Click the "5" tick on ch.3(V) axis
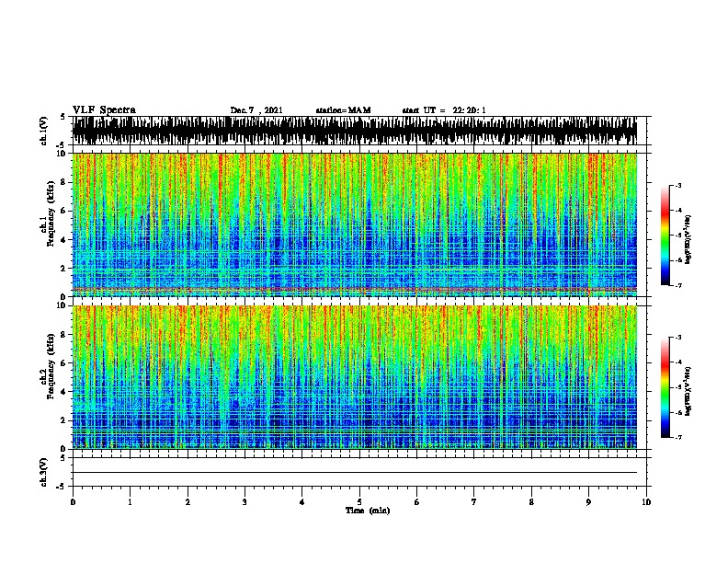This screenshot has width=728, height=563. pyautogui.click(x=63, y=458)
